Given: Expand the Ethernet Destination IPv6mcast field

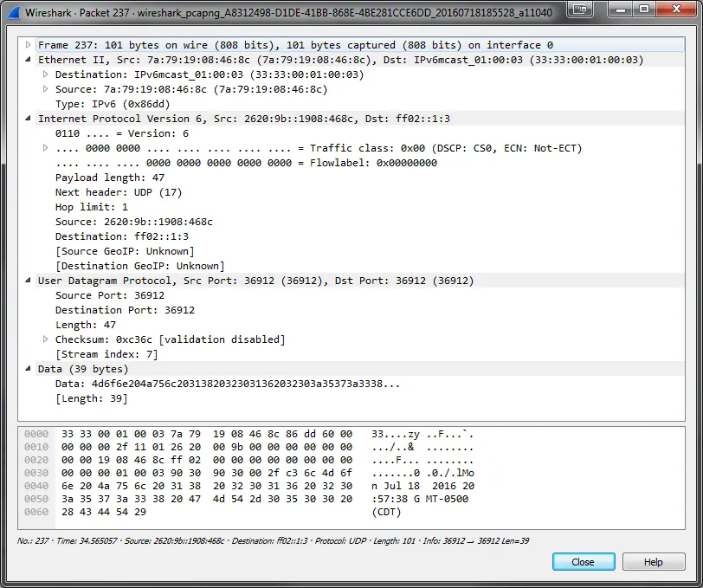Looking at the screenshot, I should coord(45,74).
